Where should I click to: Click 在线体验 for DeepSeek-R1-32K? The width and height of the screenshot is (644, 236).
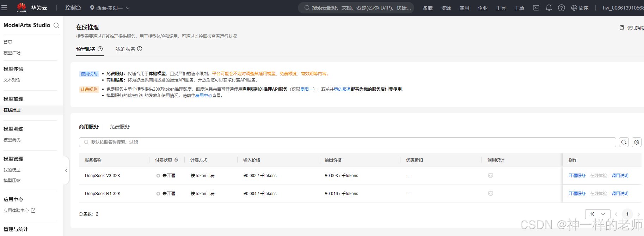598,194
